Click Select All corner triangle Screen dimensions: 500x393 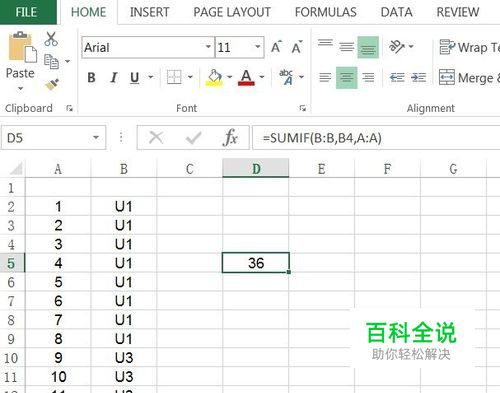click(16, 169)
